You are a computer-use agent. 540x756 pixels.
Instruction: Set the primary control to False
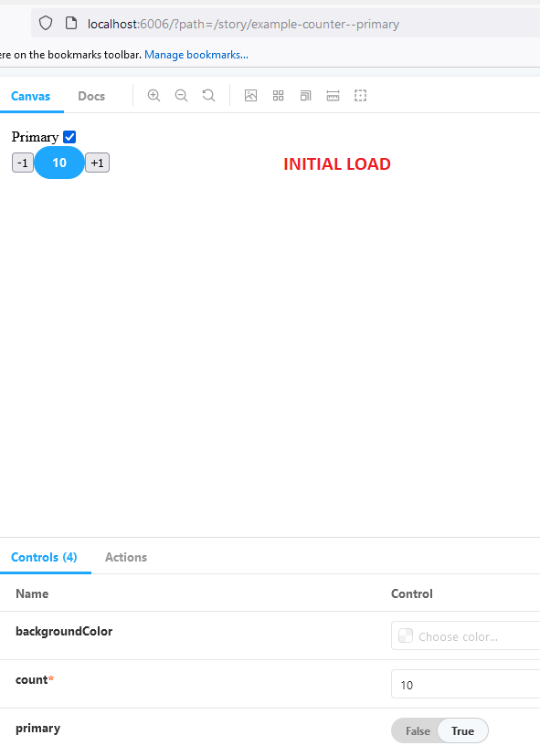tap(418, 731)
